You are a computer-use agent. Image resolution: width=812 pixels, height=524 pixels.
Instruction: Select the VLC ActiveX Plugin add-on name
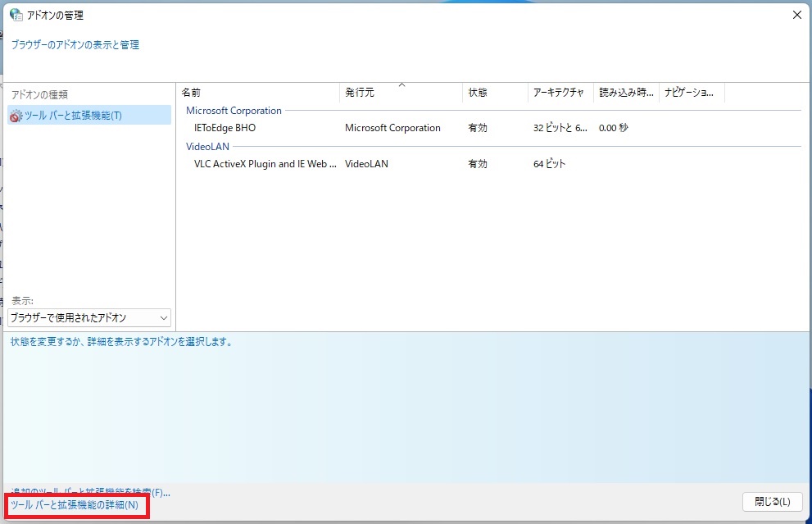pos(265,164)
